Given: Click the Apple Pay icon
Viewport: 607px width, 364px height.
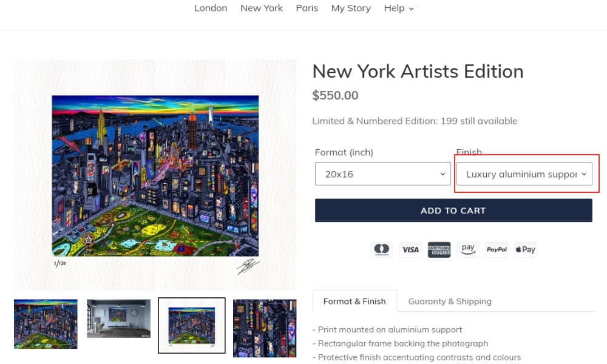Looking at the screenshot, I should pos(525,249).
